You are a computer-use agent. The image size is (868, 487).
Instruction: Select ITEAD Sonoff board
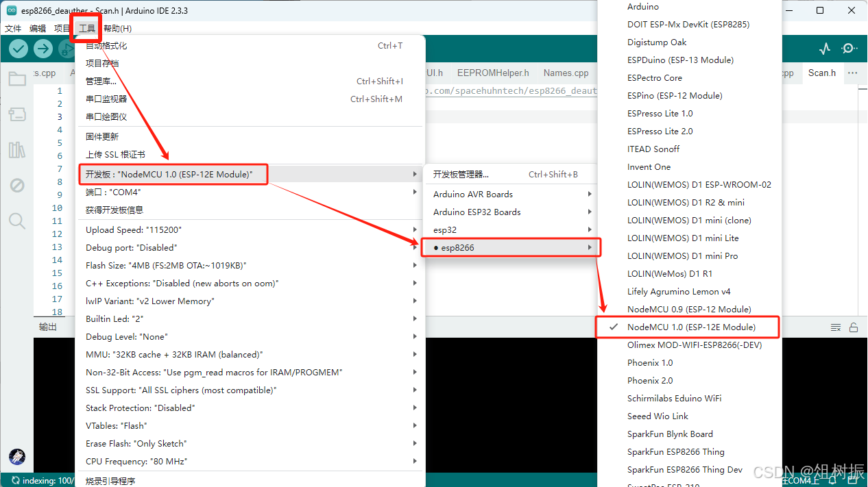[x=689, y=149]
